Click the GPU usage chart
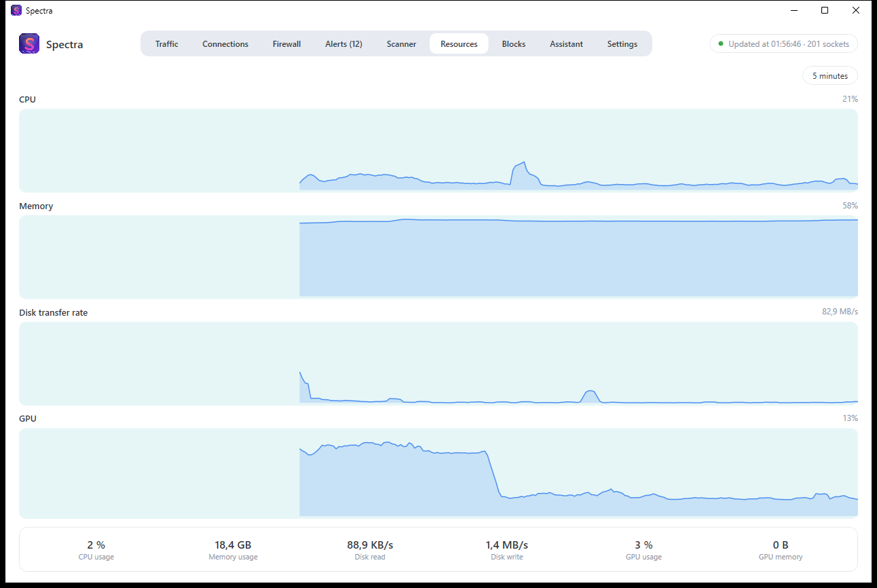Image resolution: width=877 pixels, height=588 pixels. [438, 473]
